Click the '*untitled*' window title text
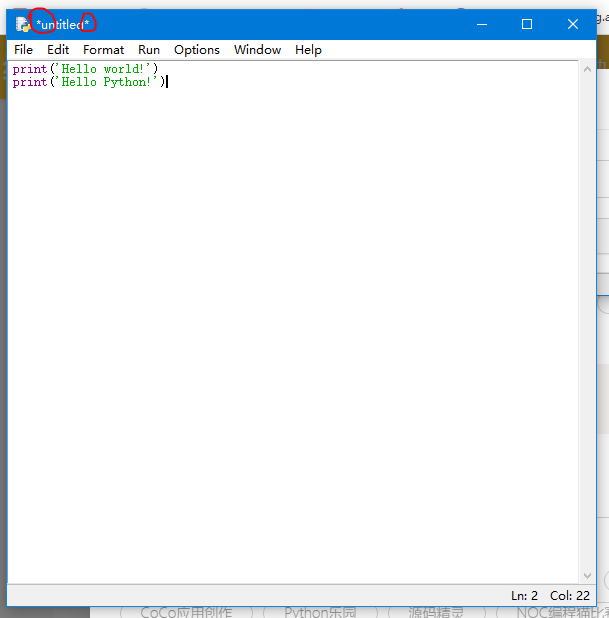The width and height of the screenshot is (609, 618). coord(63,25)
